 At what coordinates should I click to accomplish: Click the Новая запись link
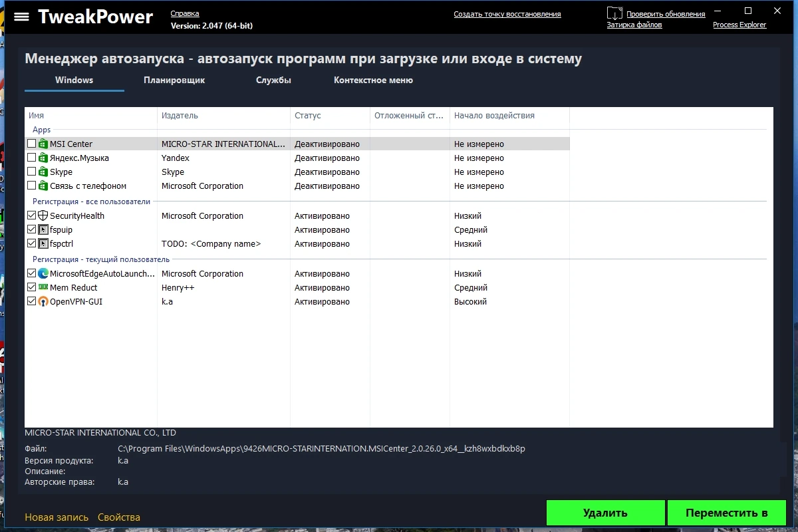(57, 517)
